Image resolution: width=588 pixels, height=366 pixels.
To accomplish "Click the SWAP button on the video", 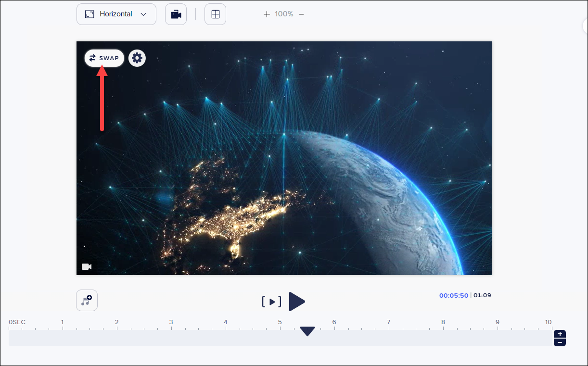I will 104,58.
